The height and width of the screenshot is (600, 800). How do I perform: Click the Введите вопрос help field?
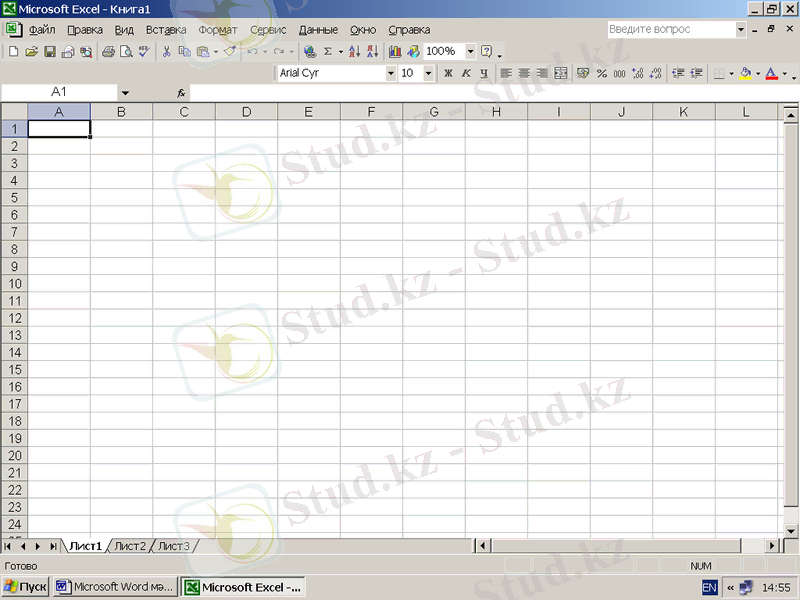(x=671, y=30)
